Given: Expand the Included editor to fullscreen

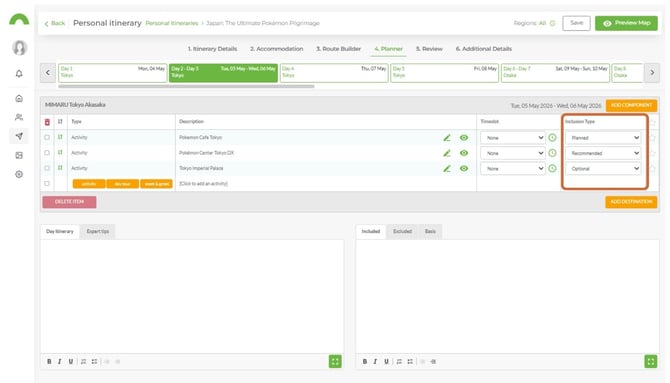Looking at the screenshot, I should pos(650,362).
